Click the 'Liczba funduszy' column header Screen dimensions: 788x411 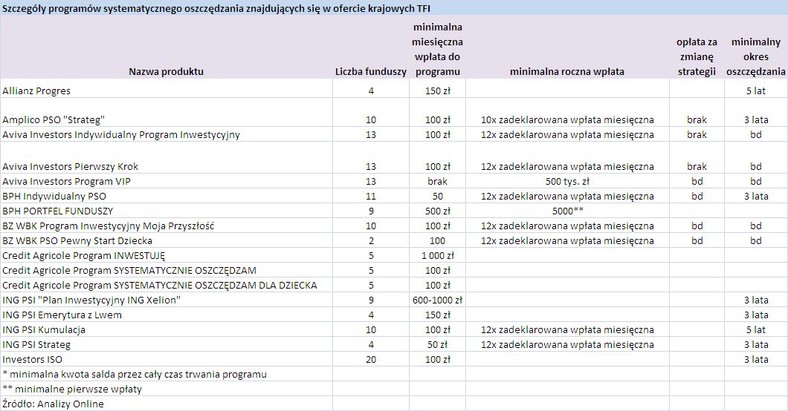coord(371,71)
